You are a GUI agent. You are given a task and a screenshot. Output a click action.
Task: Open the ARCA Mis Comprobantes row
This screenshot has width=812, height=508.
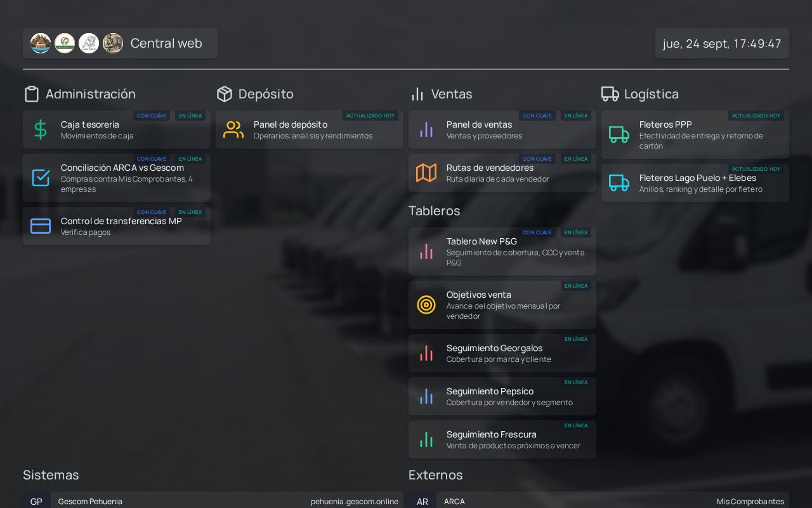[599, 500]
